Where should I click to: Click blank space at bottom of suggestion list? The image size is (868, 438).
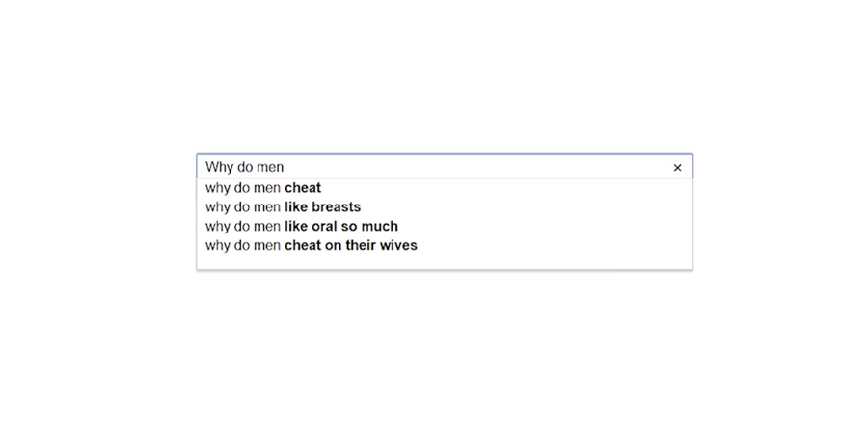(x=445, y=261)
